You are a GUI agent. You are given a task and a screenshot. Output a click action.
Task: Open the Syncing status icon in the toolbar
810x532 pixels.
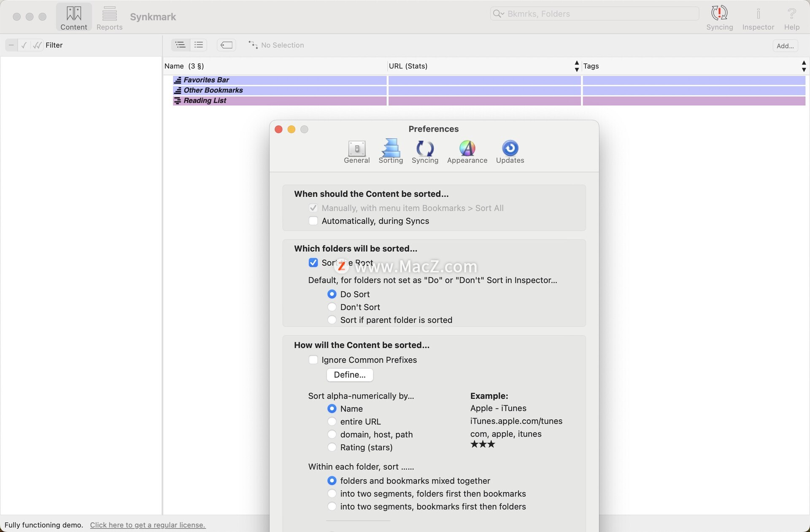pyautogui.click(x=719, y=17)
